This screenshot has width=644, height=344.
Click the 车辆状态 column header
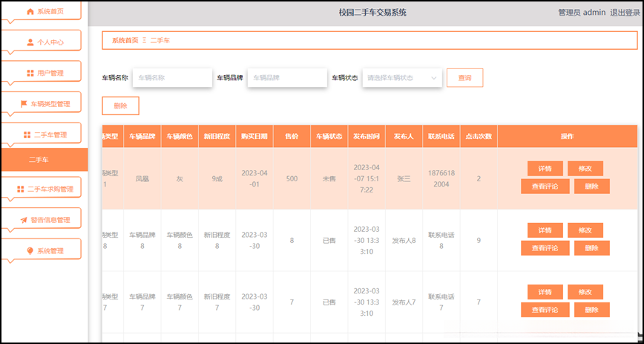point(329,136)
